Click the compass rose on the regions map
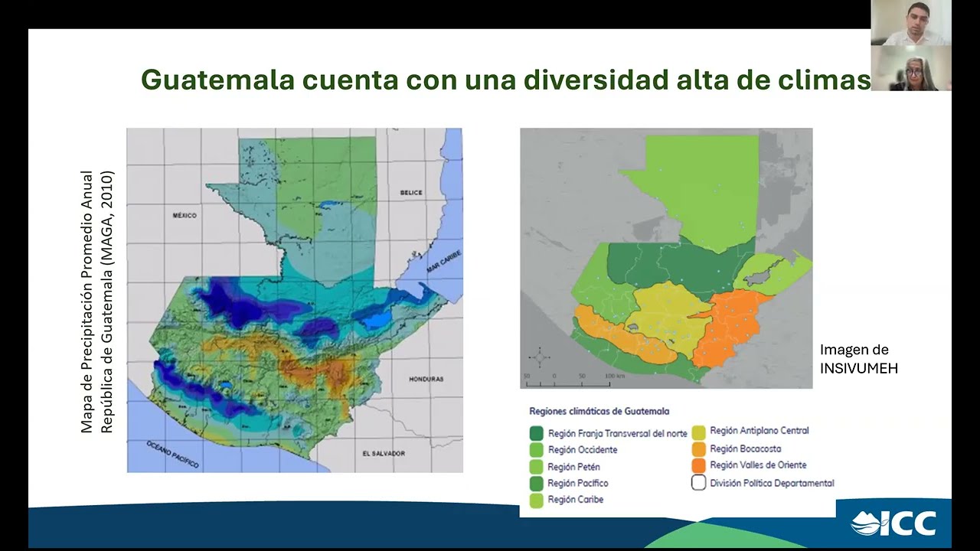Viewport: 980px width, 551px height. coord(539,358)
